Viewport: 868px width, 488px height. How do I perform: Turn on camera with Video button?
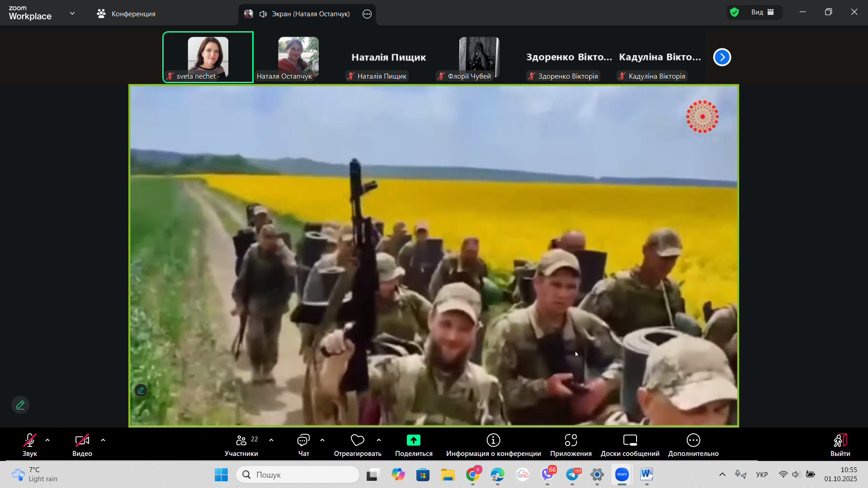coord(82,441)
